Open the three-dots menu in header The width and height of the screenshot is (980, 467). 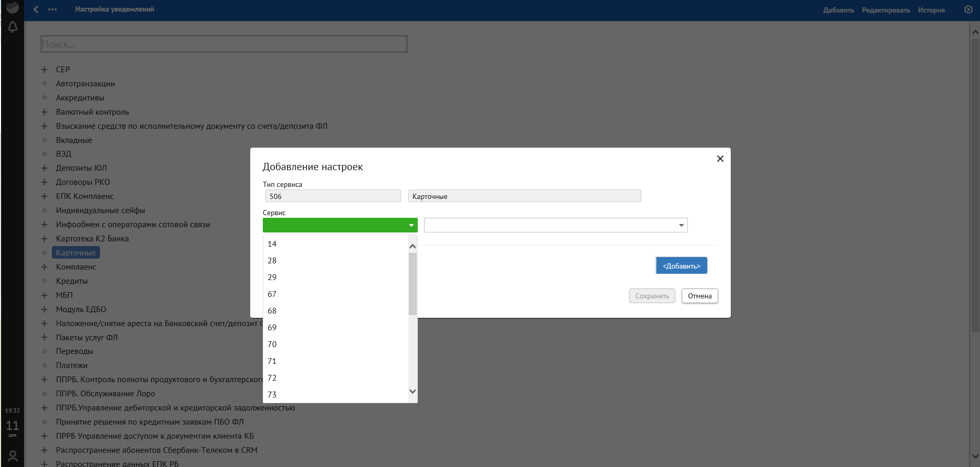[x=52, y=9]
